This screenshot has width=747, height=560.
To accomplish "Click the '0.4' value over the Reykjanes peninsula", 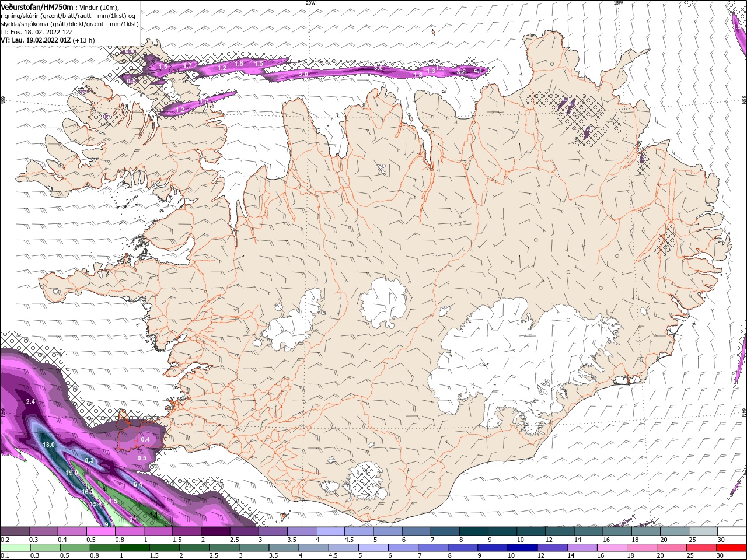I will coord(145,439).
